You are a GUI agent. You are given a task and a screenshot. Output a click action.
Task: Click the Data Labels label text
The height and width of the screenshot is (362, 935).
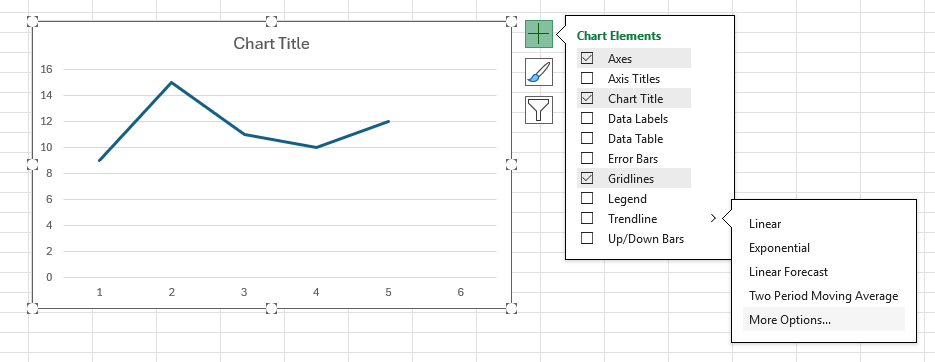[638, 119]
